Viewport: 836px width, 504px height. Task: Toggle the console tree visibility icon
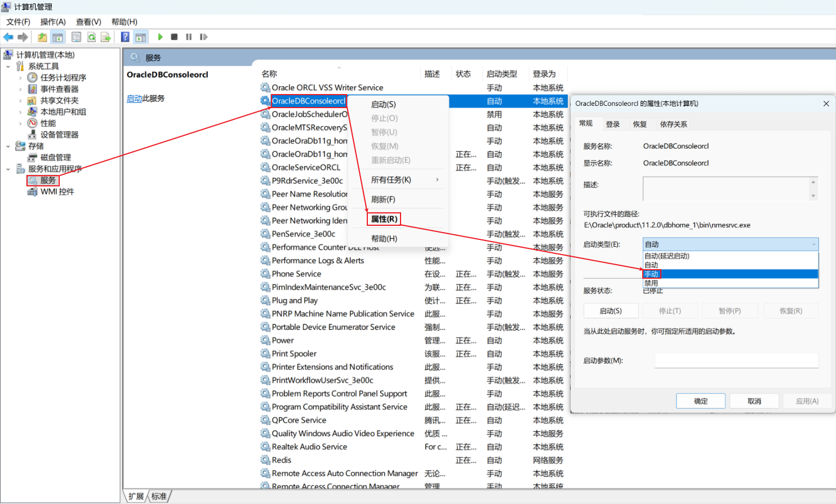[58, 37]
